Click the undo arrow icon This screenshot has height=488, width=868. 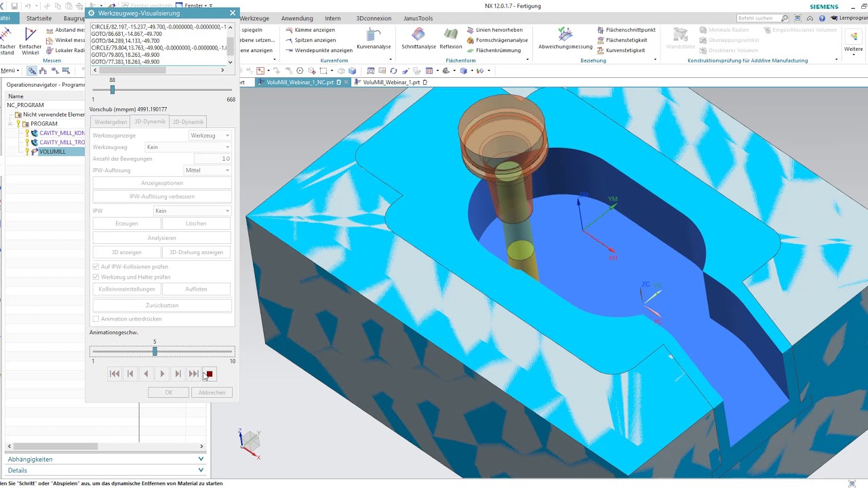point(28,6)
